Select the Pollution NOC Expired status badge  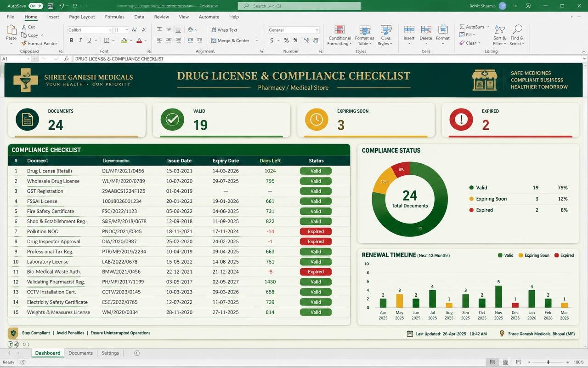[x=316, y=231]
